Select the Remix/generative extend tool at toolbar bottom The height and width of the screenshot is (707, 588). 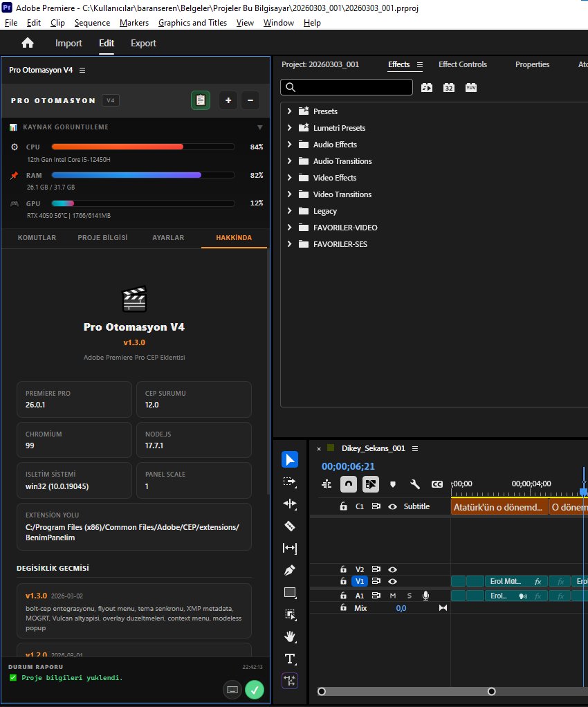[289, 681]
